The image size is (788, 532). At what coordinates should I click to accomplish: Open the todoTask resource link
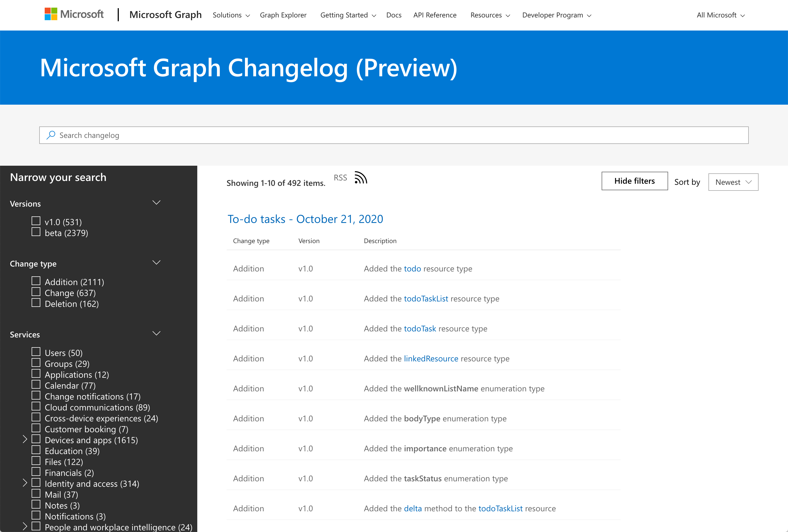tap(420, 329)
